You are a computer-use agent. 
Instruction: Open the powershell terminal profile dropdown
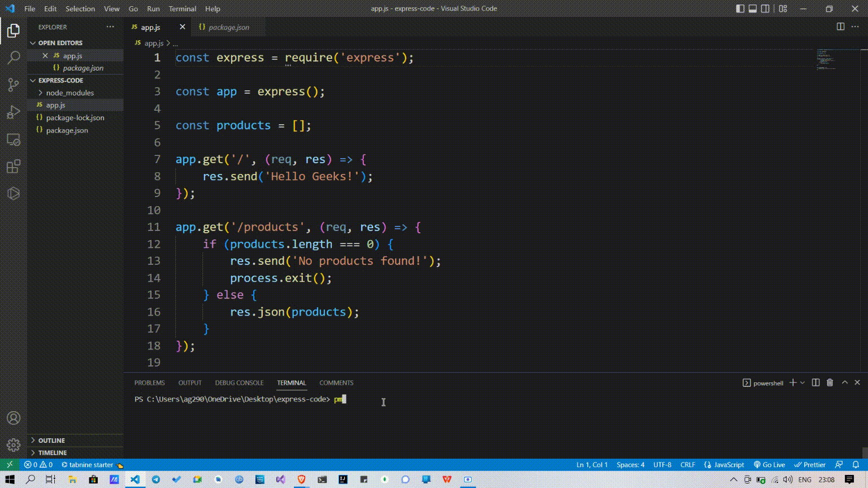point(801,382)
